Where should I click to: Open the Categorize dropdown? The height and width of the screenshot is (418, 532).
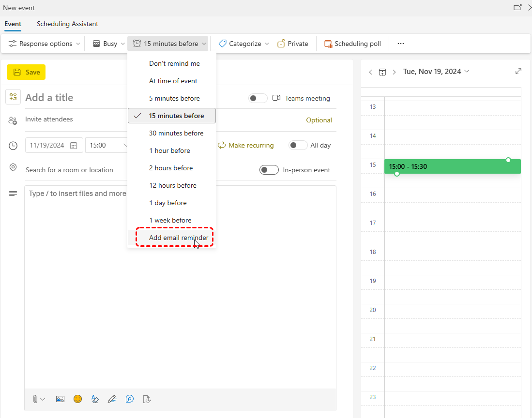click(244, 44)
